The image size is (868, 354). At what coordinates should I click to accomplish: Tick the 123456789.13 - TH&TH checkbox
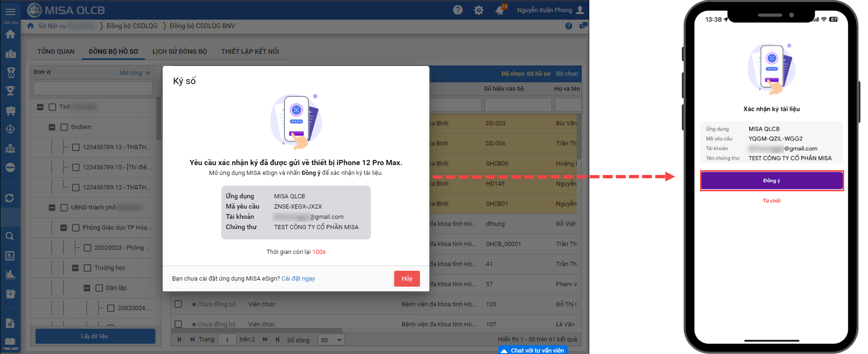pyautogui.click(x=76, y=147)
